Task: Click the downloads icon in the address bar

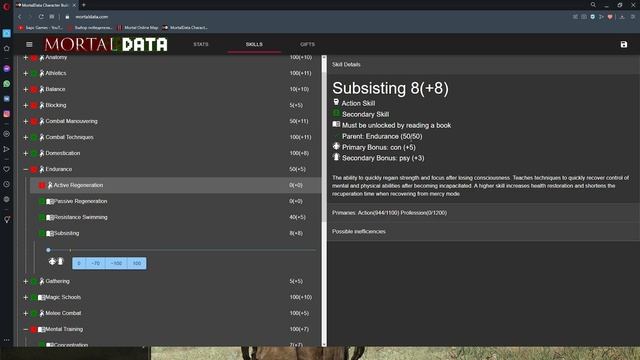Action: pos(622,17)
